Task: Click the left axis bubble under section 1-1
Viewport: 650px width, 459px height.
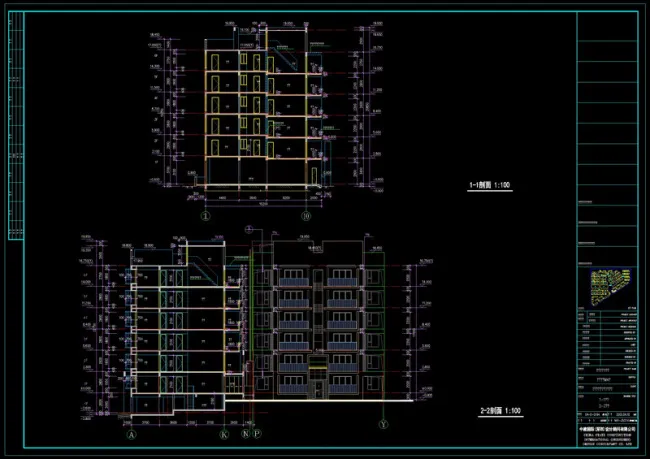Action: click(206, 214)
